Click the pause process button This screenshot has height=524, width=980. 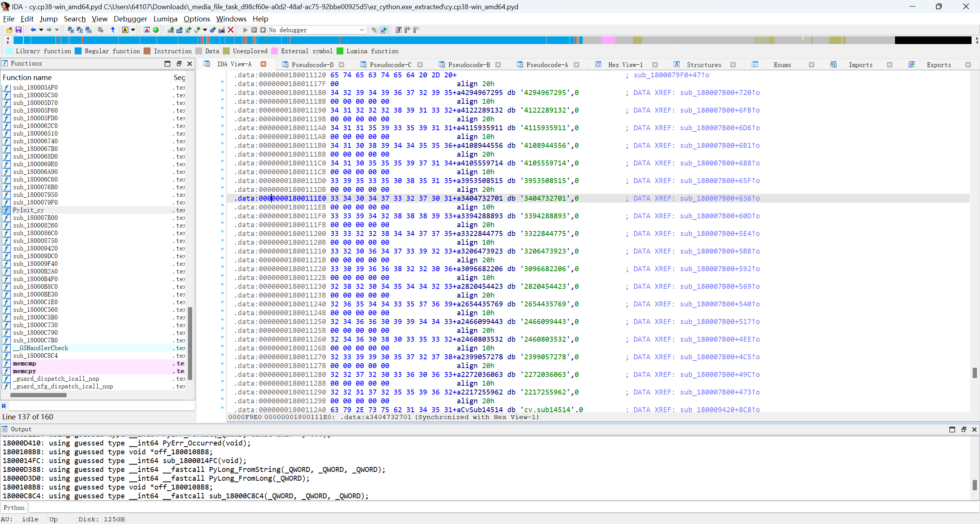tap(254, 30)
